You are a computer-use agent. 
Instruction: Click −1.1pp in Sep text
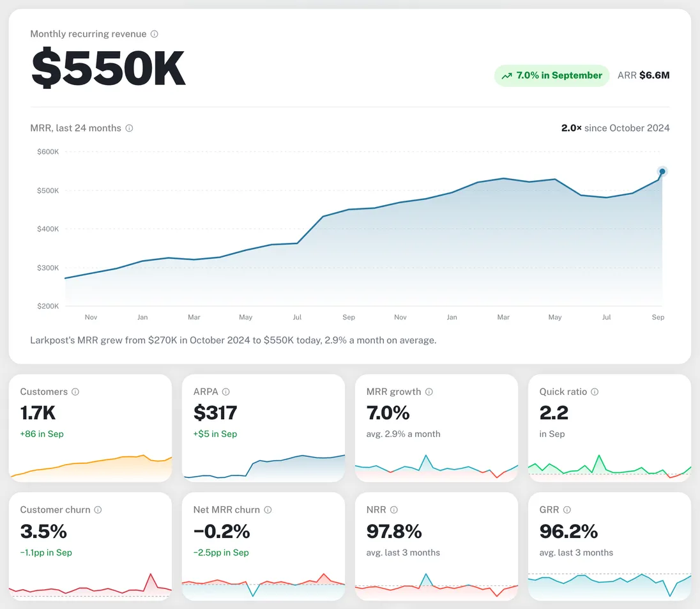tap(46, 553)
